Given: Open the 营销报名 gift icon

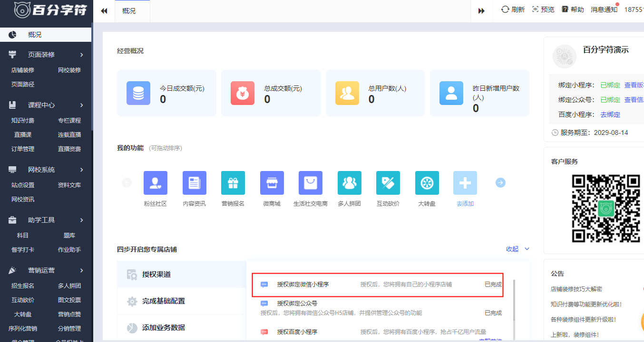Looking at the screenshot, I should [233, 183].
